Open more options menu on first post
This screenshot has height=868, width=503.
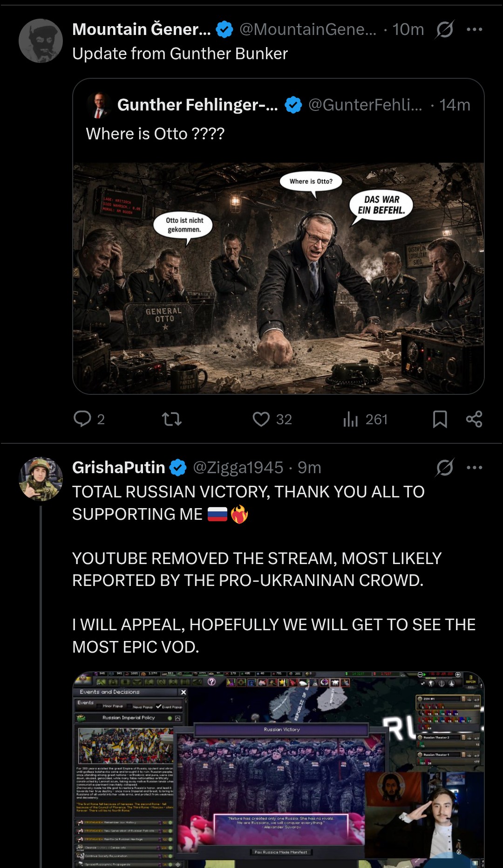coord(474,29)
